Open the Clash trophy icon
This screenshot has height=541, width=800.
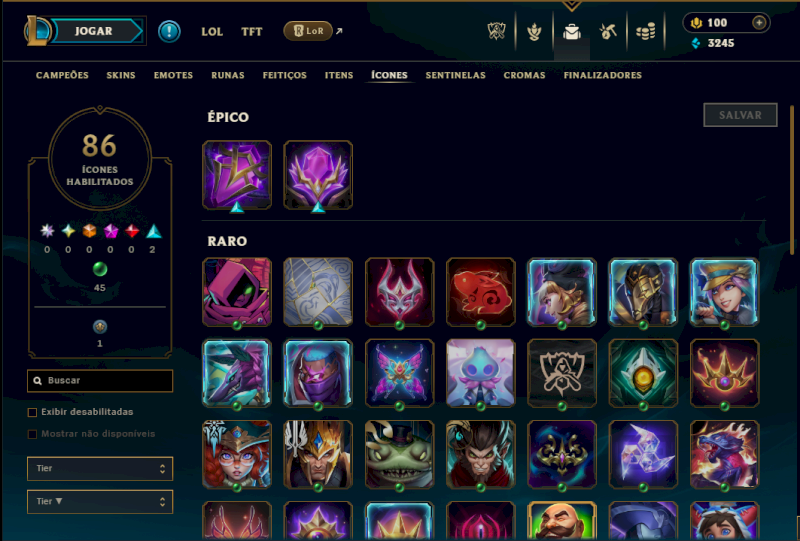click(x=496, y=32)
